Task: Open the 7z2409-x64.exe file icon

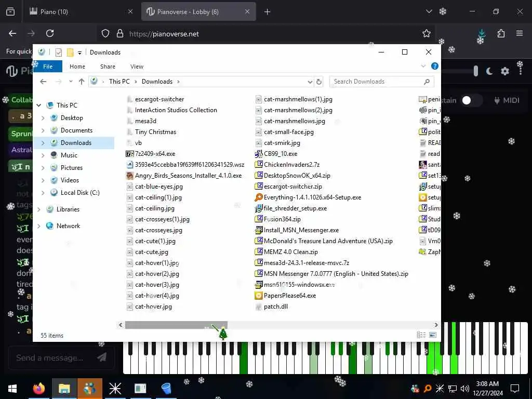Action: click(x=129, y=154)
